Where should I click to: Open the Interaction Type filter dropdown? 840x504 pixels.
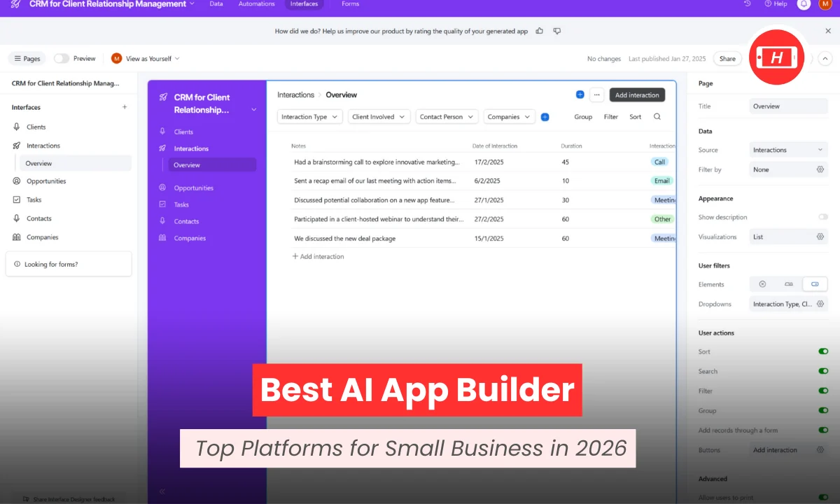click(309, 117)
